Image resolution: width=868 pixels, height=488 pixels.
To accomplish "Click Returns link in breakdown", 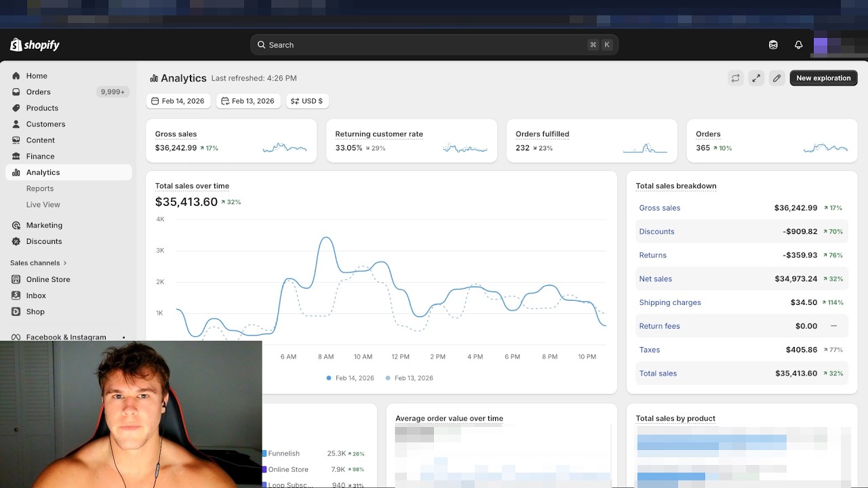I will [652, 256].
